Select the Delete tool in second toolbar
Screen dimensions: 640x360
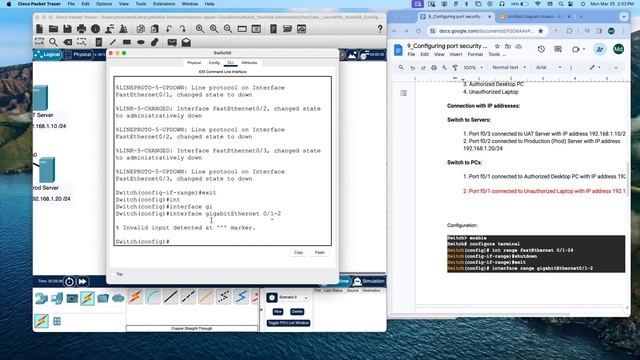coord(67,42)
